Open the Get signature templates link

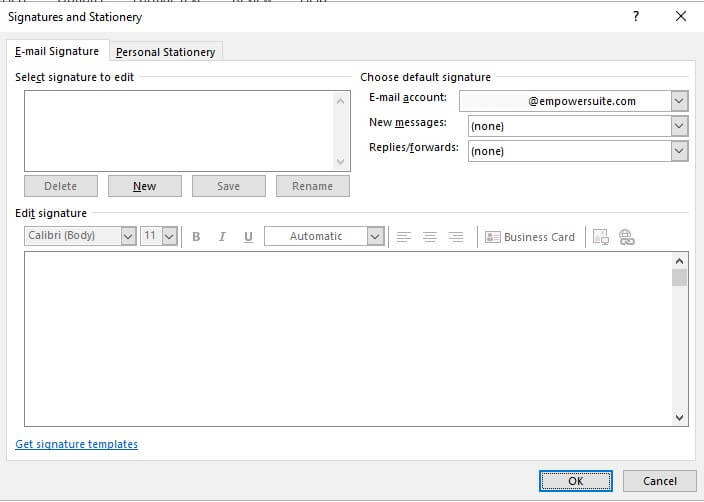(77, 444)
